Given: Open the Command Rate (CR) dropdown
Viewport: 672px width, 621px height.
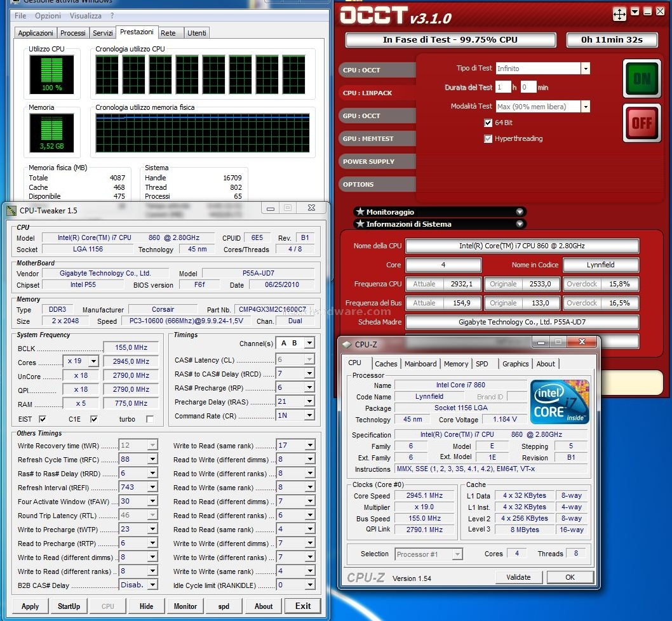Looking at the screenshot, I should pyautogui.click(x=309, y=415).
